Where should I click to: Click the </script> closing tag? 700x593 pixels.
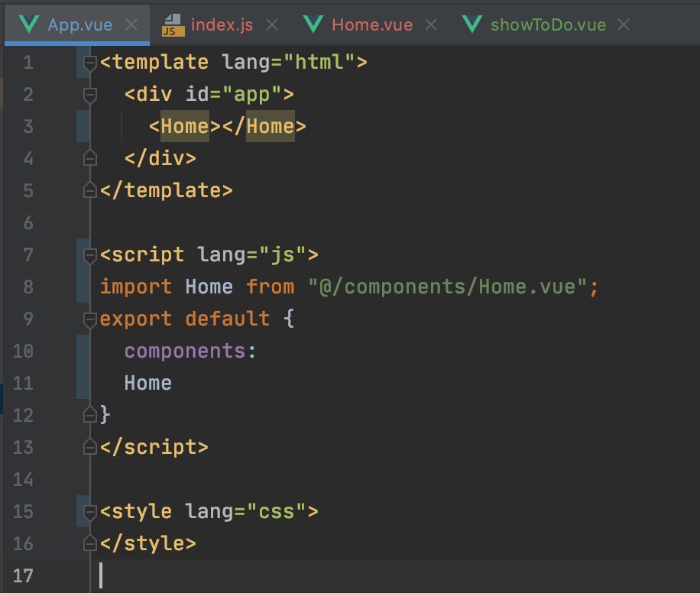tap(154, 448)
